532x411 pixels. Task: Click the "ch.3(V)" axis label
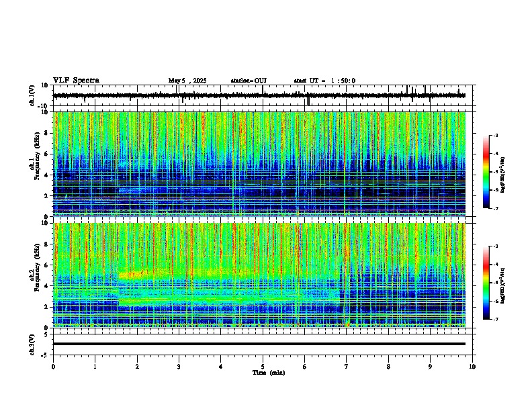click(x=32, y=345)
